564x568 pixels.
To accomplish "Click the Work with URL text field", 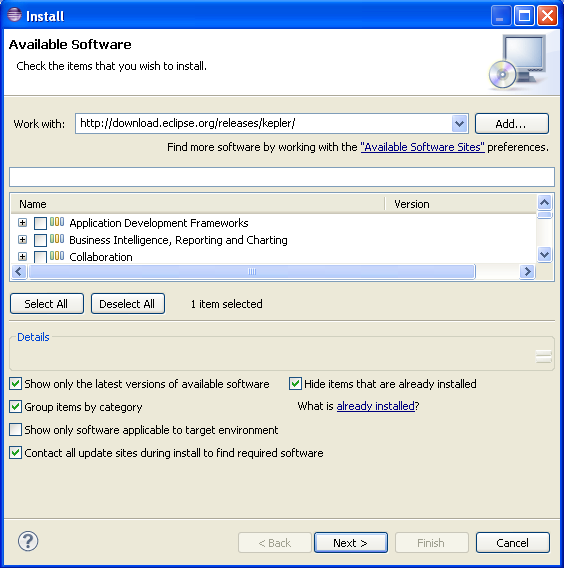I will [264, 124].
